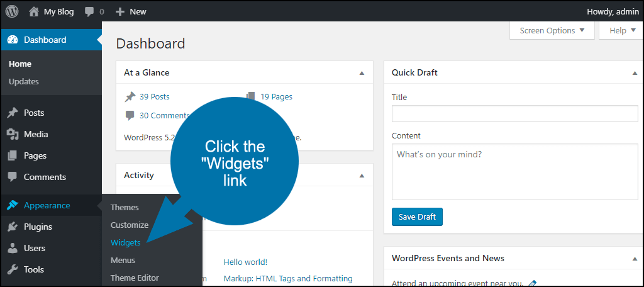Viewport: 644px width, 287px height.
Task: Collapse the WordPress Events and News panel
Action: pyautogui.click(x=635, y=259)
